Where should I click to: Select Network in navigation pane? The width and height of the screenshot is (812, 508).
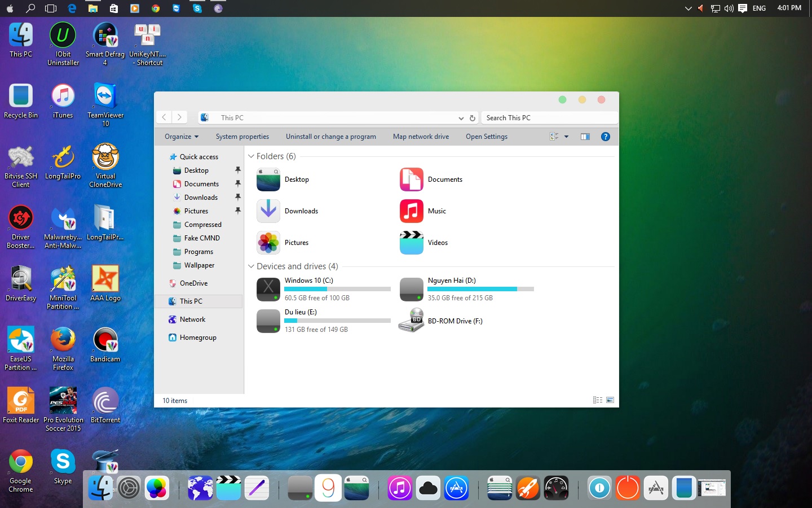coord(187,319)
